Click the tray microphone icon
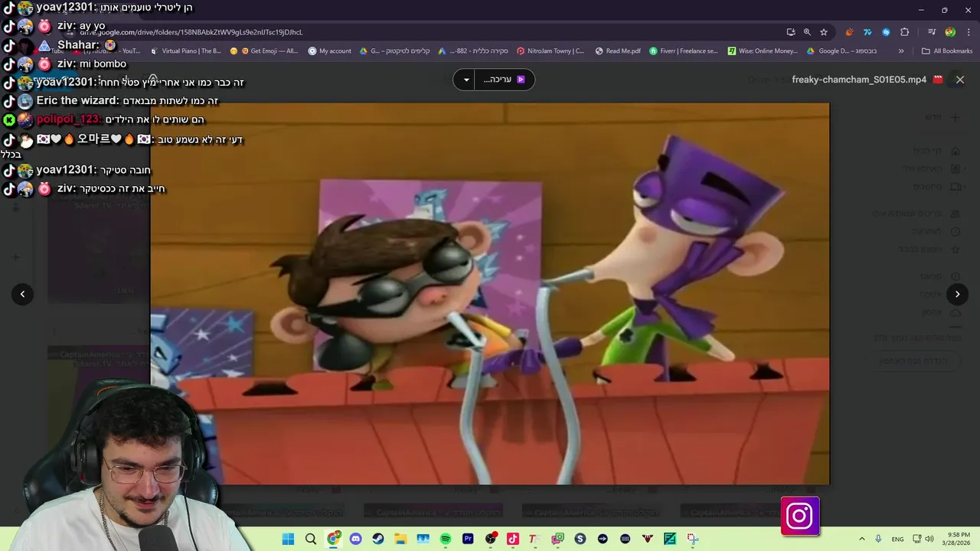 [878, 539]
